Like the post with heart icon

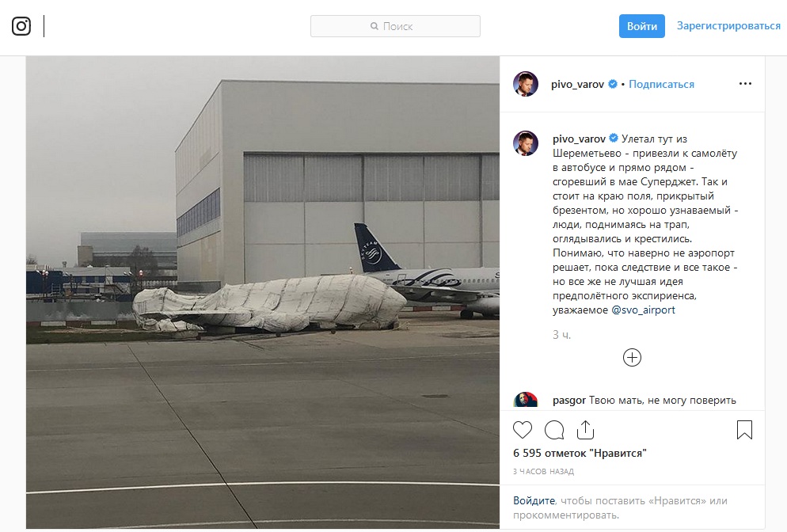(x=523, y=430)
